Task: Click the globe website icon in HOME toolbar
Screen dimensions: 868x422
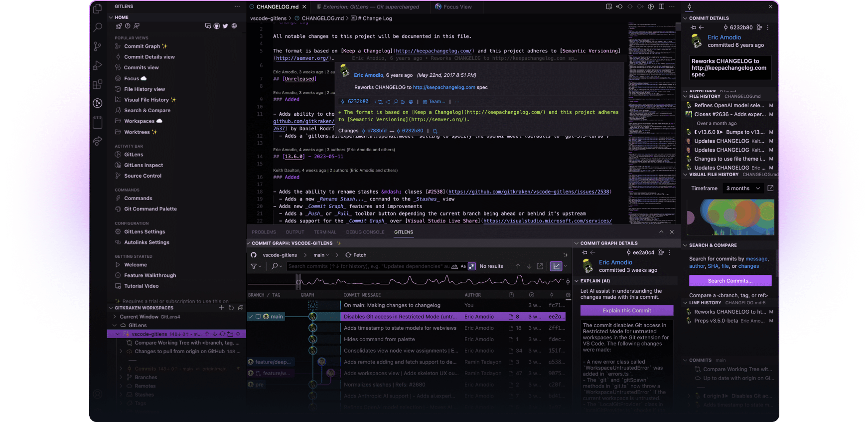Action: [234, 26]
